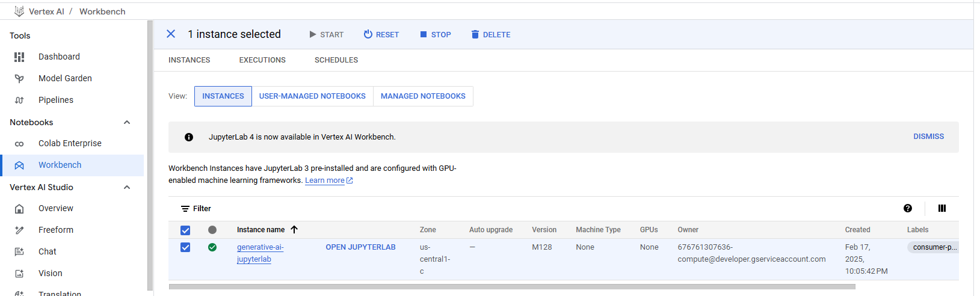Screen dimensions: 980x296
Task: Open Dashboard via its sidebar icon
Action: pyautogui.click(x=19, y=57)
